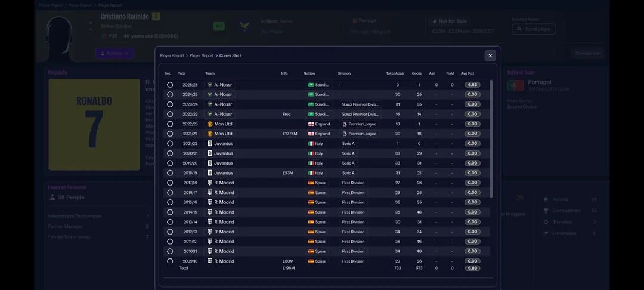Viewport: 644px width, 290px height.
Task: Click the 6.83 rating badge in Total row
Action: click(472, 268)
